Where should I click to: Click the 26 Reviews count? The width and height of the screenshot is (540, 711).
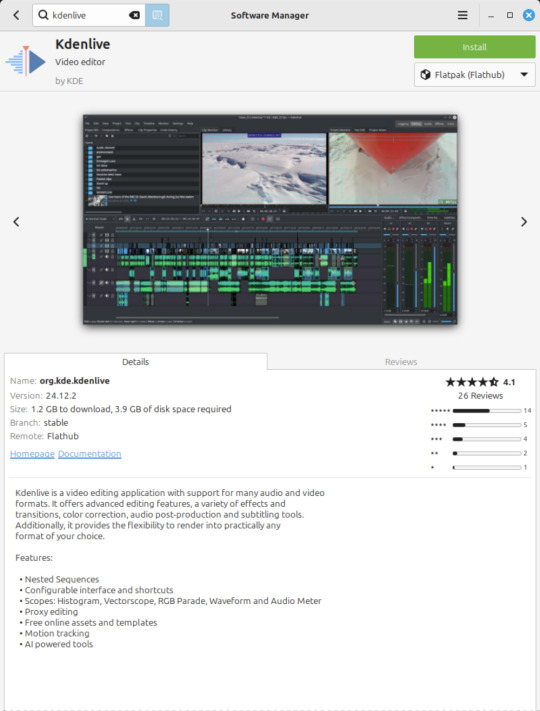480,396
